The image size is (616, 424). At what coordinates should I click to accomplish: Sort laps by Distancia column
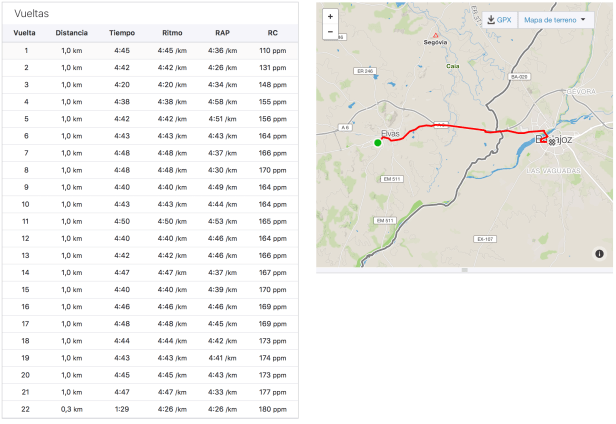[72, 33]
